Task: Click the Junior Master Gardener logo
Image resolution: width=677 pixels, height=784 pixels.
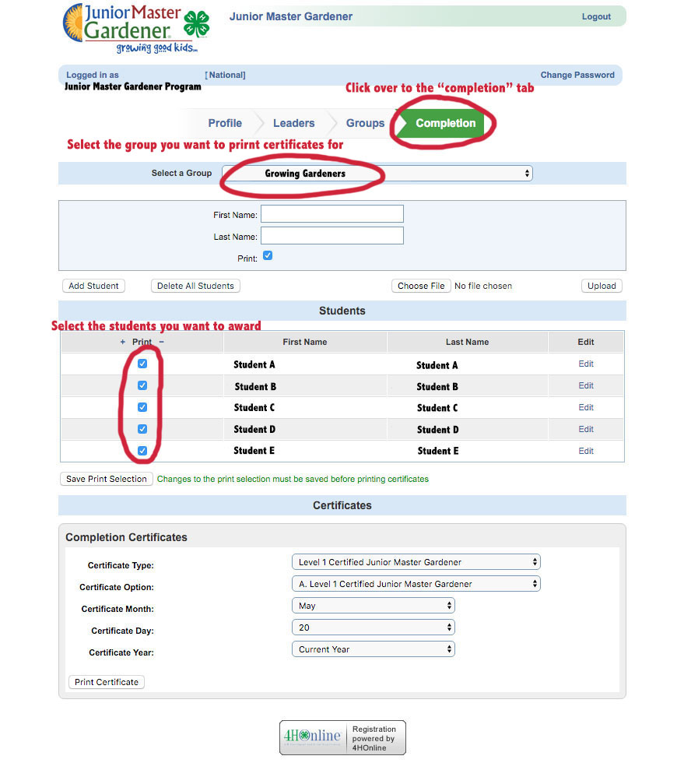Action: point(136,29)
